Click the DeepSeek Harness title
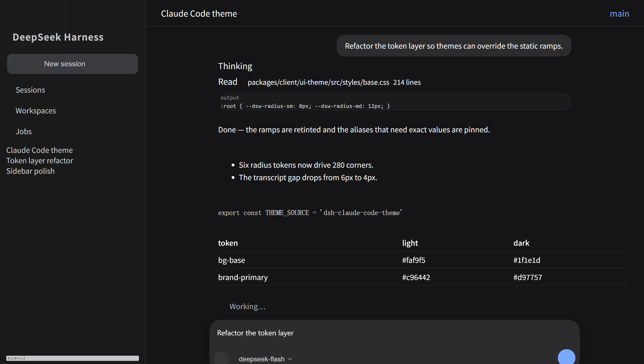This screenshot has height=364, width=644. (58, 37)
